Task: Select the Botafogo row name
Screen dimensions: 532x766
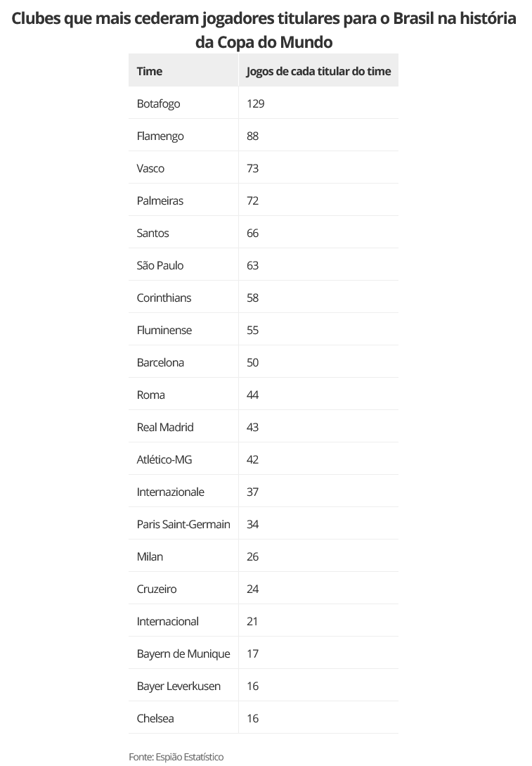Action: (x=158, y=103)
